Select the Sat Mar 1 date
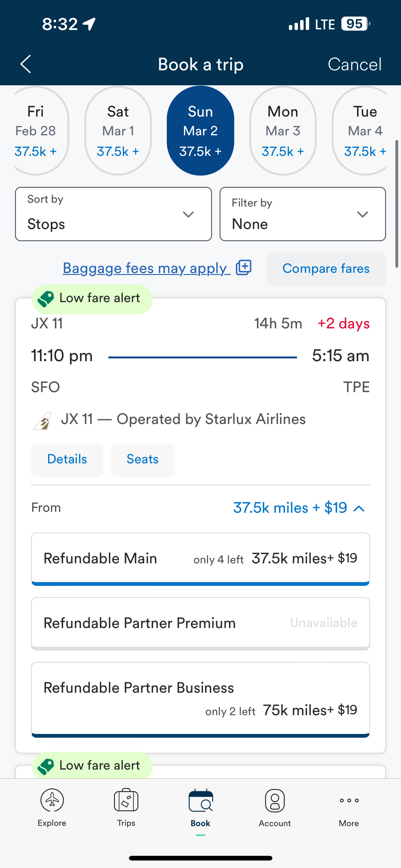Viewport: 401px width, 868px height. [118, 131]
